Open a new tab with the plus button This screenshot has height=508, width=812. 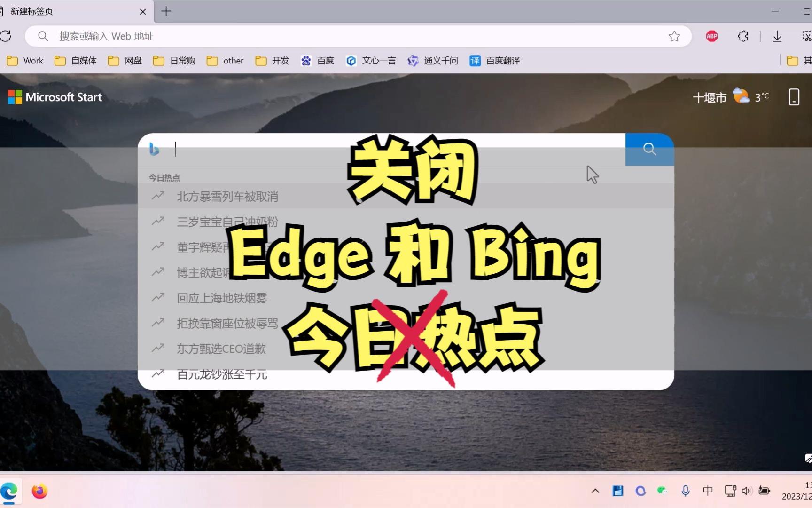(166, 11)
